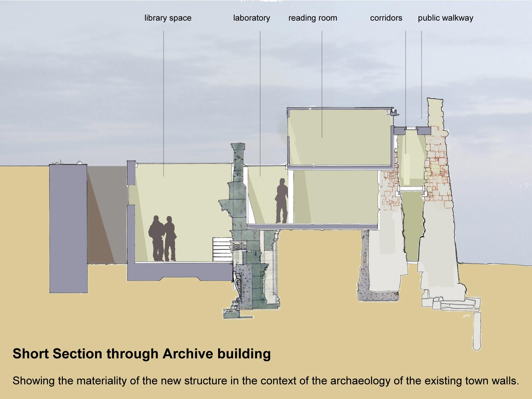
Task: Select the tall grey block at far left
Action: coord(68,229)
